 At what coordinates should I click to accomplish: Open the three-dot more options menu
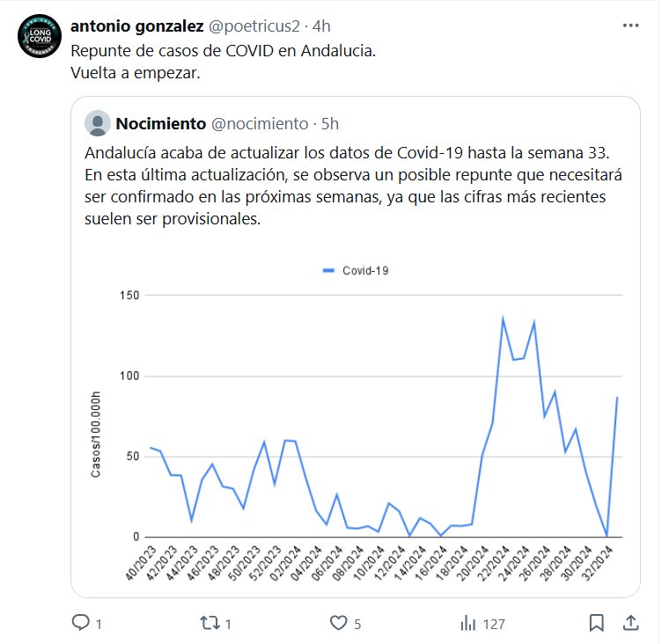[630, 26]
